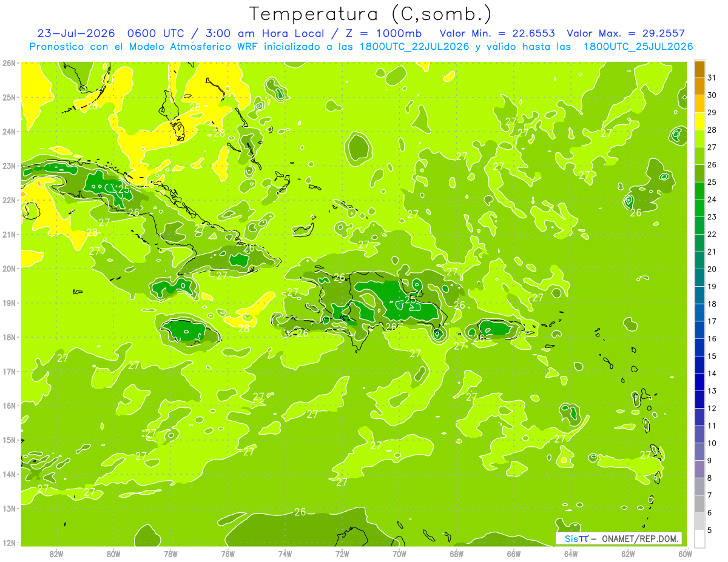The height and width of the screenshot is (562, 728).
Task: Click the "0600 UTC" time text
Action: coord(157,33)
